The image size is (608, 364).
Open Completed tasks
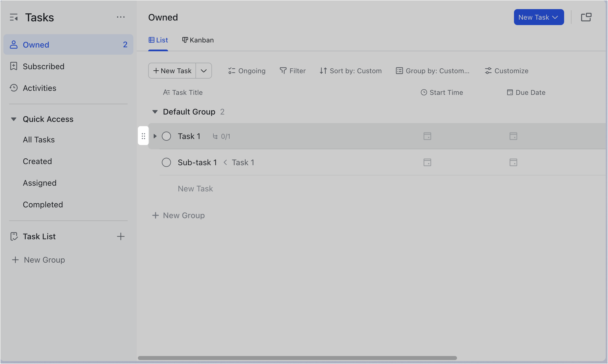43,205
